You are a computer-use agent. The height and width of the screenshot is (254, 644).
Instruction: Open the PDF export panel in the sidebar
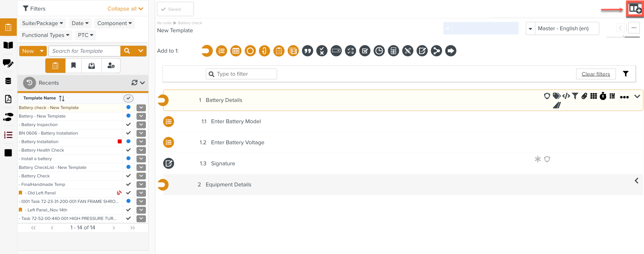click(8, 99)
